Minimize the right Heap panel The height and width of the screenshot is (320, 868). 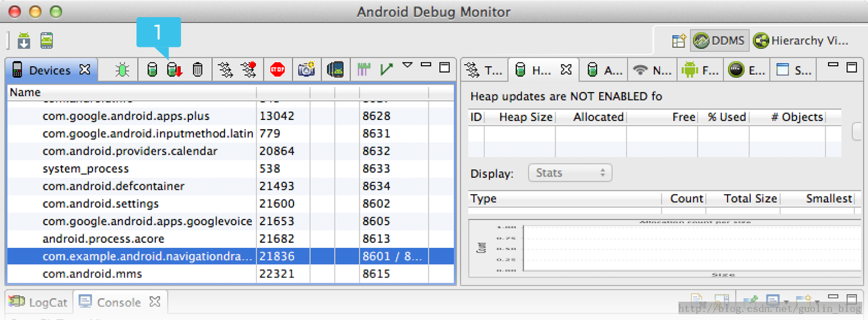pos(833,65)
